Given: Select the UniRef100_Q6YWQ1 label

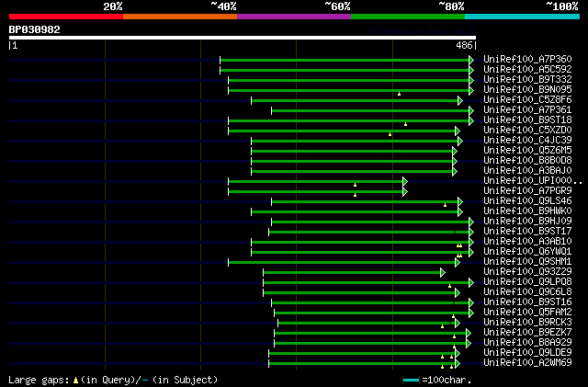Looking at the screenshot, I should tap(527, 252).
